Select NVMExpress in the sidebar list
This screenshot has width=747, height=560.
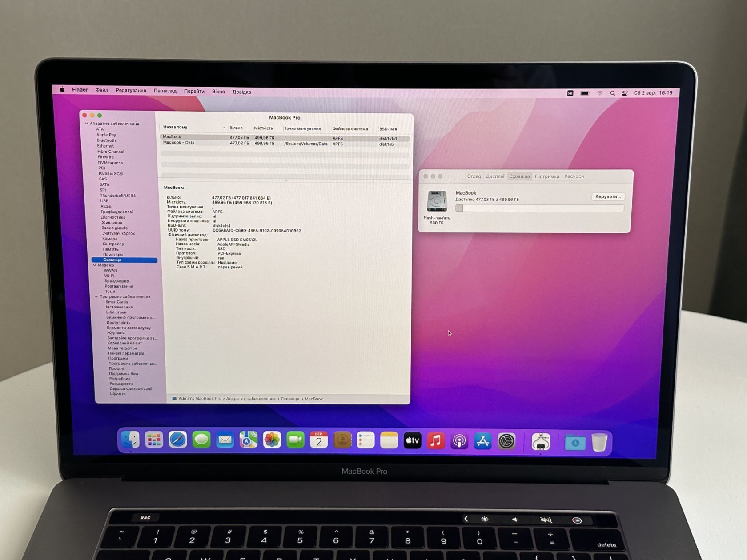(x=110, y=163)
